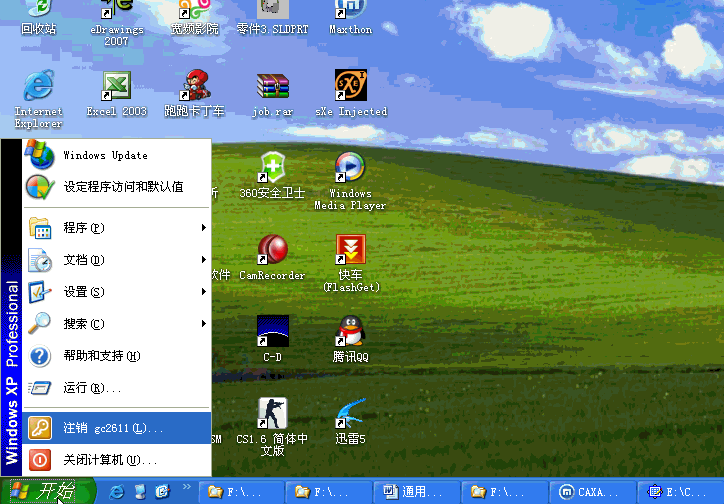Open 迅雷5 desktop shortcut
This screenshot has height=504, width=724.
click(350, 421)
